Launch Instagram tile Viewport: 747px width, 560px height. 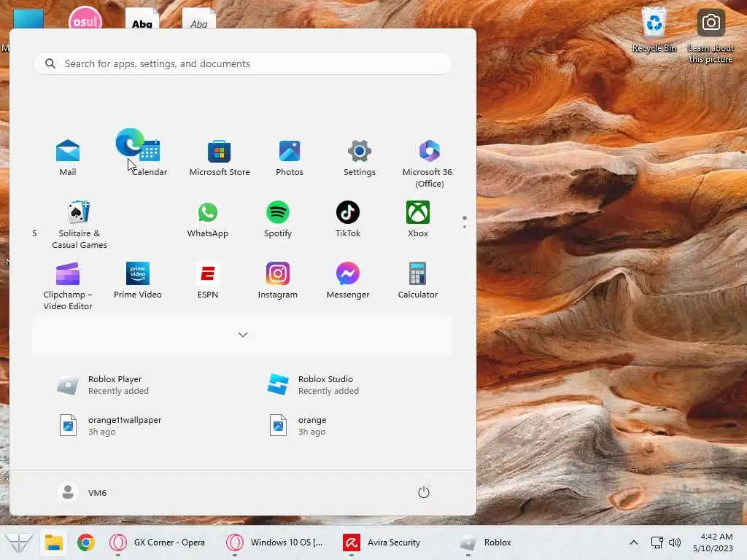pos(278,281)
